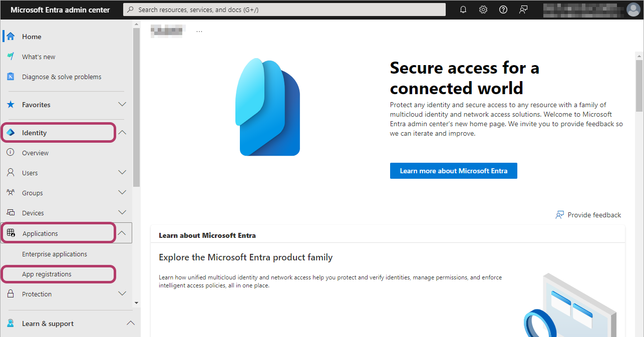Click the Favorites star icon

(x=11, y=105)
